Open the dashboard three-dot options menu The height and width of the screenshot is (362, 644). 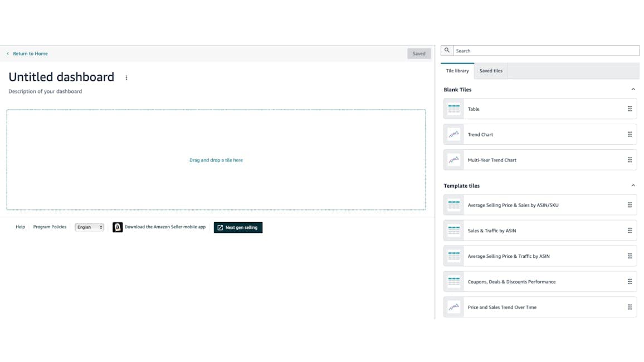(126, 77)
